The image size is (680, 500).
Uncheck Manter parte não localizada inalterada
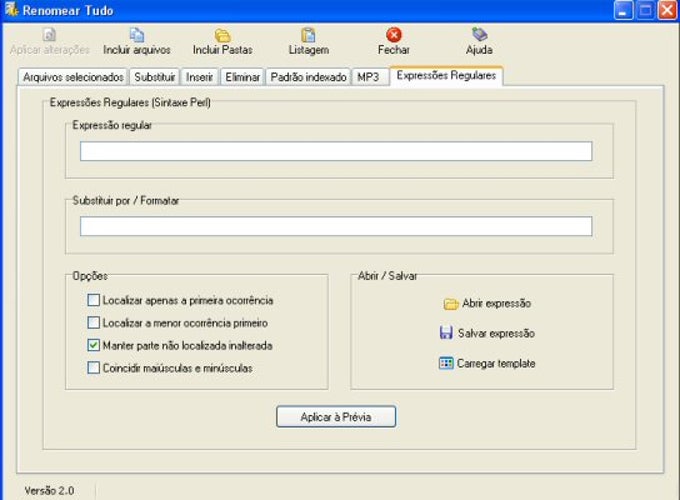tap(94, 345)
